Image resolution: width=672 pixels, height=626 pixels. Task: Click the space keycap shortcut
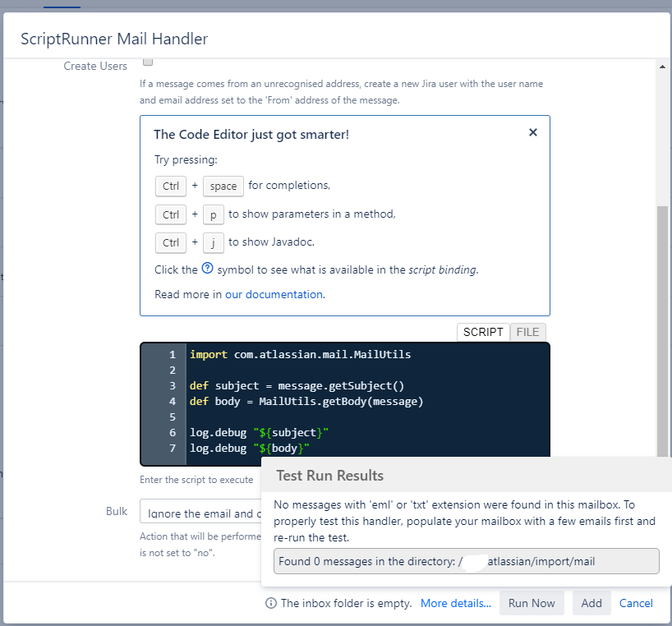coord(223,186)
